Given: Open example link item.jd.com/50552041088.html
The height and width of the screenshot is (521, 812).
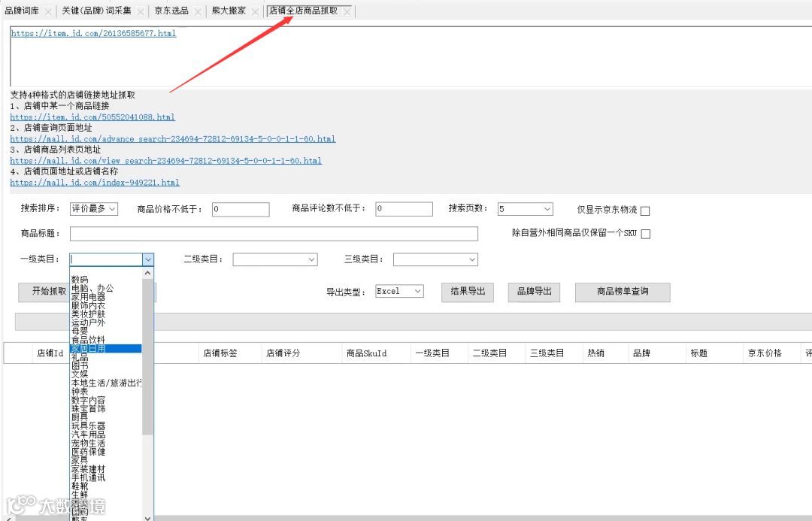Looking at the screenshot, I should (92, 117).
